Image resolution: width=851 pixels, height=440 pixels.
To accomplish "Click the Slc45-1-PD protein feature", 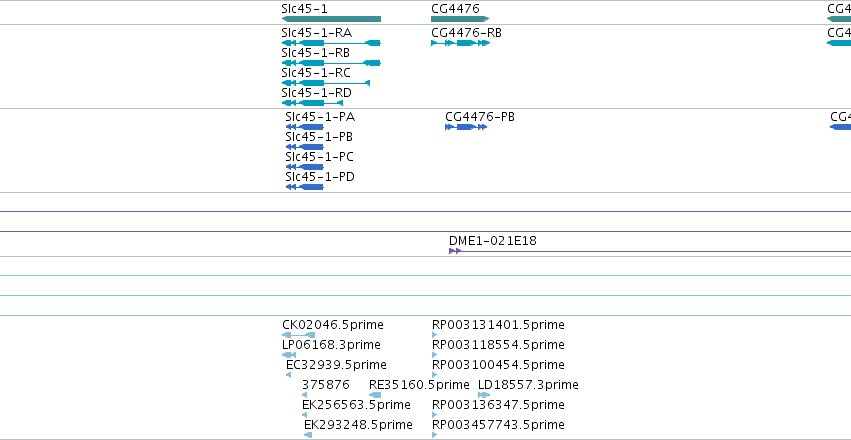I will click(x=304, y=187).
